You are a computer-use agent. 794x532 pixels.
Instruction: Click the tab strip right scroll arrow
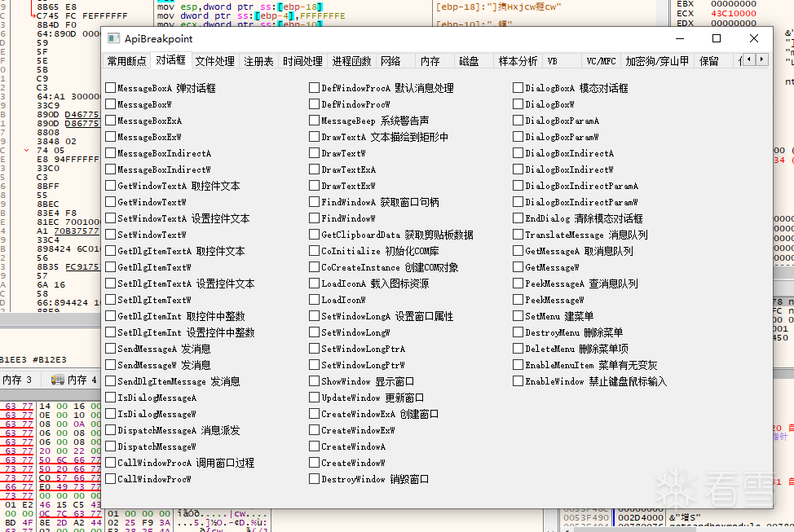pos(761,59)
